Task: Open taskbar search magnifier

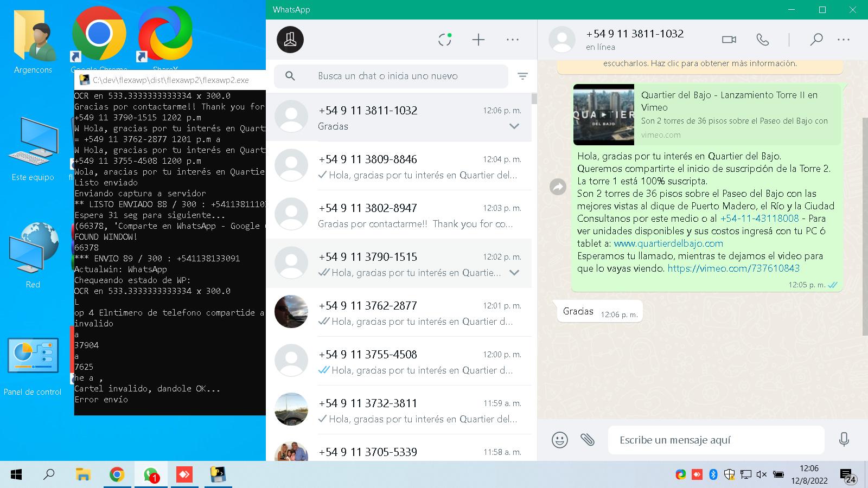Action: [x=49, y=475]
